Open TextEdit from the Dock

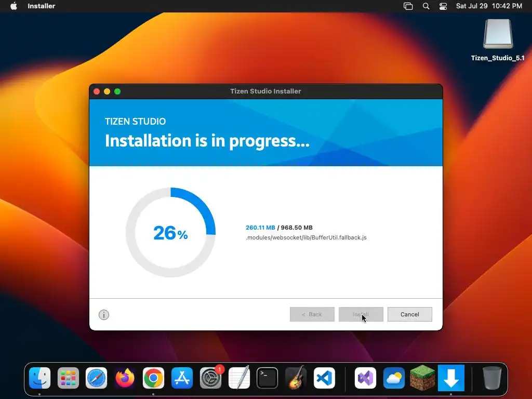239,378
